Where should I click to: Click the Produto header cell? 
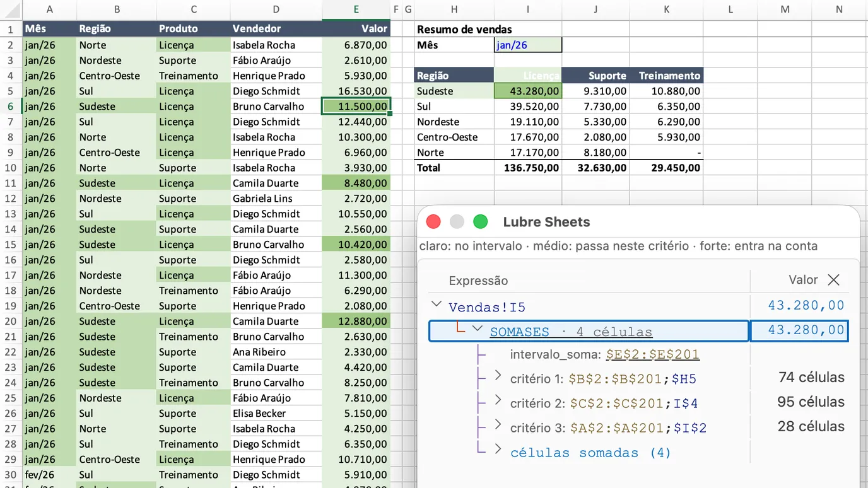pos(194,28)
